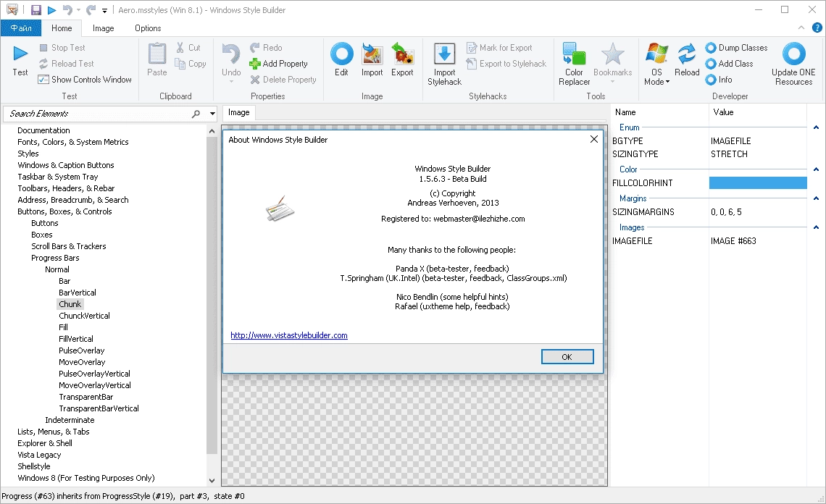Click the Copy icon

[x=180, y=64]
